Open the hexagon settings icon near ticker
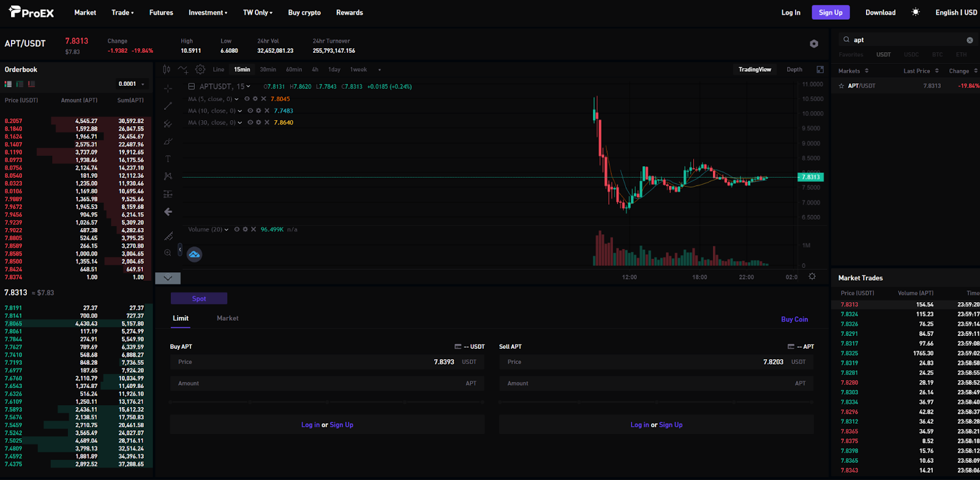Image resolution: width=980 pixels, height=480 pixels. coord(814,44)
